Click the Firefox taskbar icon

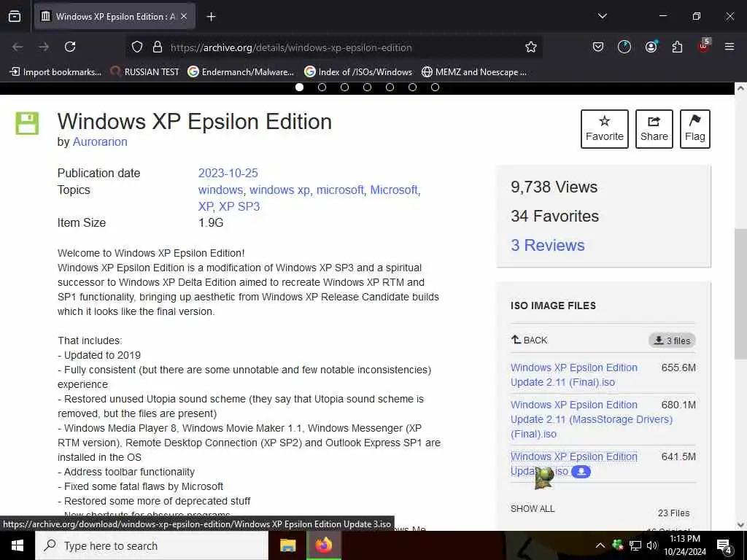(x=323, y=545)
